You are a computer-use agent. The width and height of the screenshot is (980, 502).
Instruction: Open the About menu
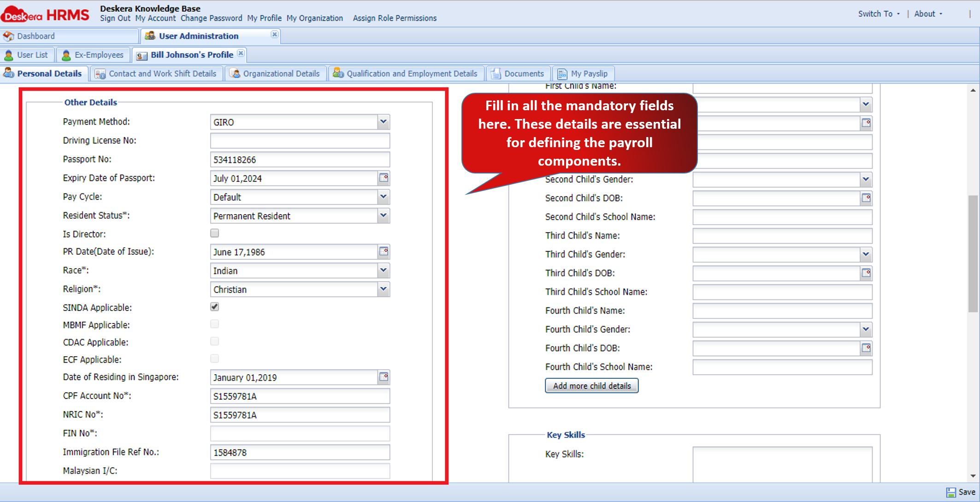(928, 14)
